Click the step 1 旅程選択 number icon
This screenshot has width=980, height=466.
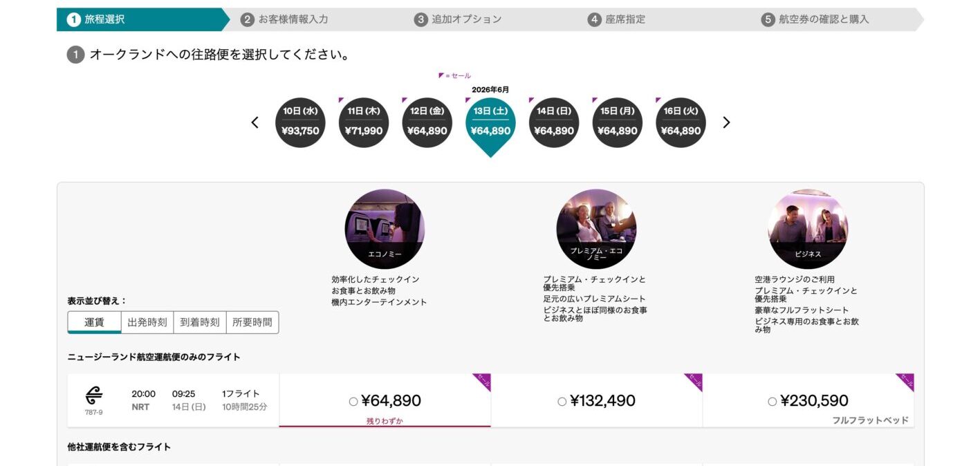pos(74,19)
